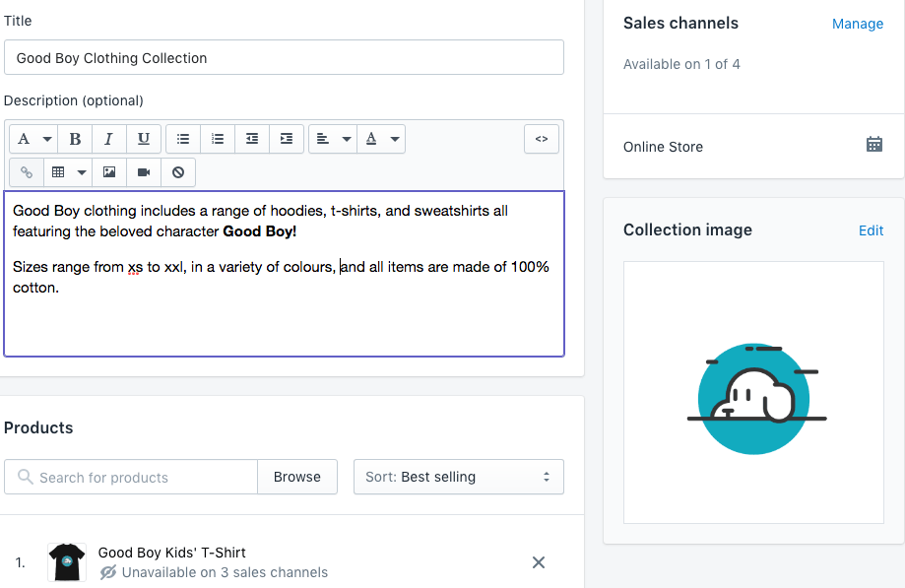This screenshot has width=905, height=588.
Task: Increase the text indent
Action: coord(287,138)
